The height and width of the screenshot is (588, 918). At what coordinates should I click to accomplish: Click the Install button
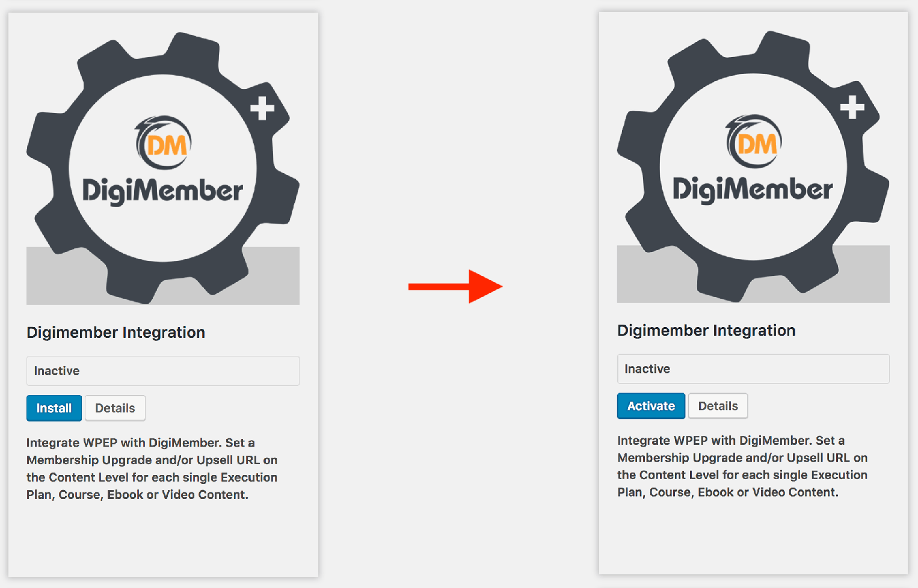coord(54,408)
